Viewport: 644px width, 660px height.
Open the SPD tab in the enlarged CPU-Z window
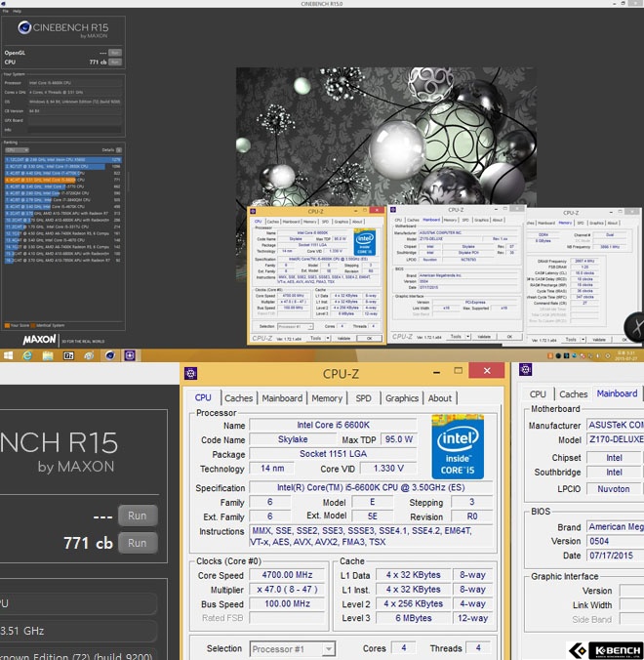point(363,397)
